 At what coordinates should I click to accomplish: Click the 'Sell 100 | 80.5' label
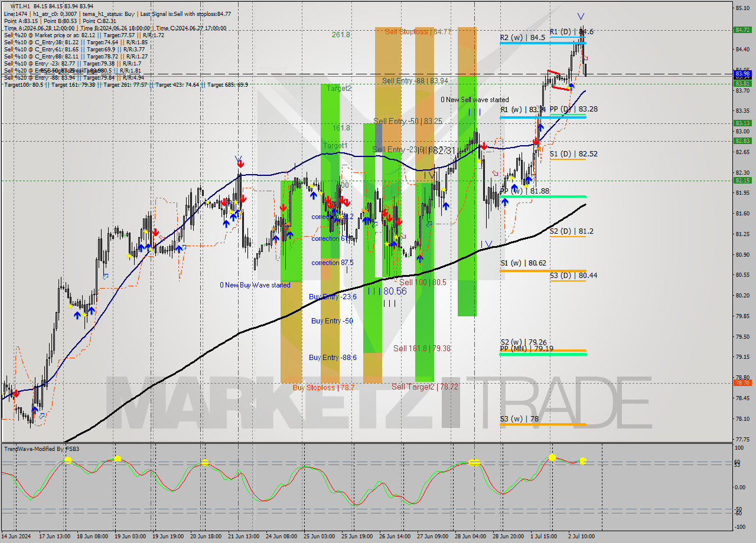click(x=423, y=283)
